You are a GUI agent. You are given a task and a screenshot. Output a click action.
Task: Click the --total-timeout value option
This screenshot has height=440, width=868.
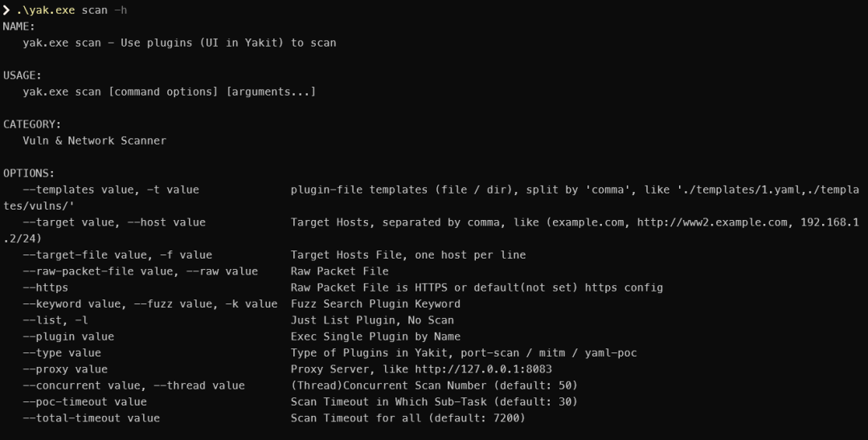92,418
